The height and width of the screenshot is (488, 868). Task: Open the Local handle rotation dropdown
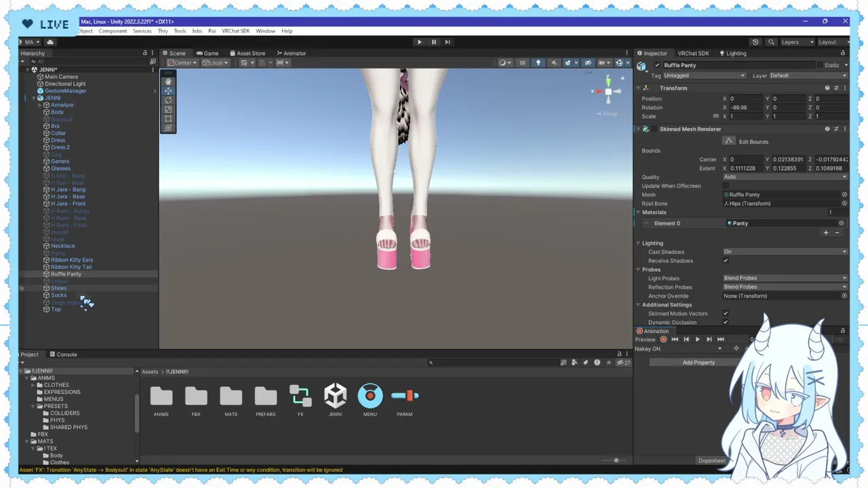214,63
